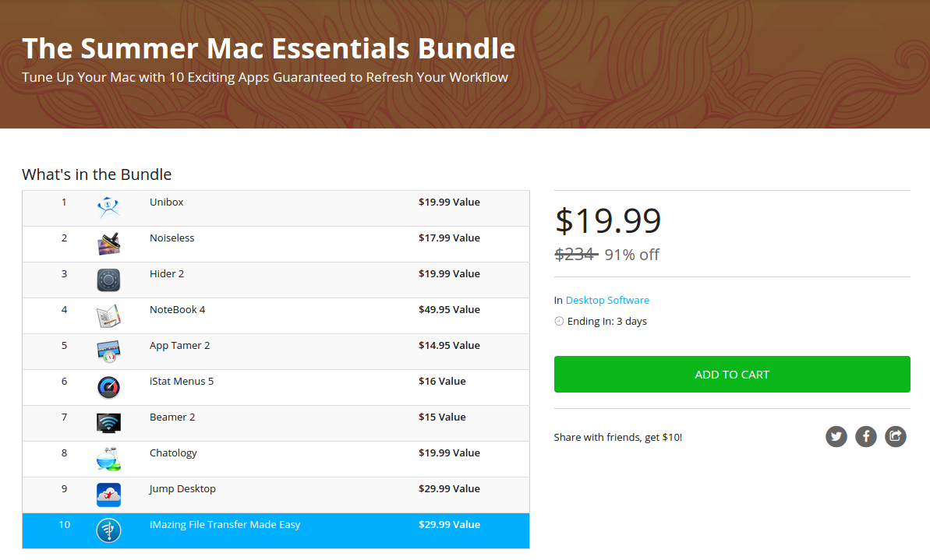This screenshot has width=930, height=560.
Task: Select the Unibox row title
Action: [167, 203]
